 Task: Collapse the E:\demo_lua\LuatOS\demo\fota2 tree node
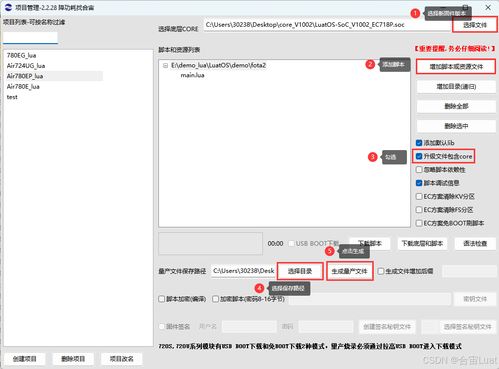pyautogui.click(x=165, y=66)
